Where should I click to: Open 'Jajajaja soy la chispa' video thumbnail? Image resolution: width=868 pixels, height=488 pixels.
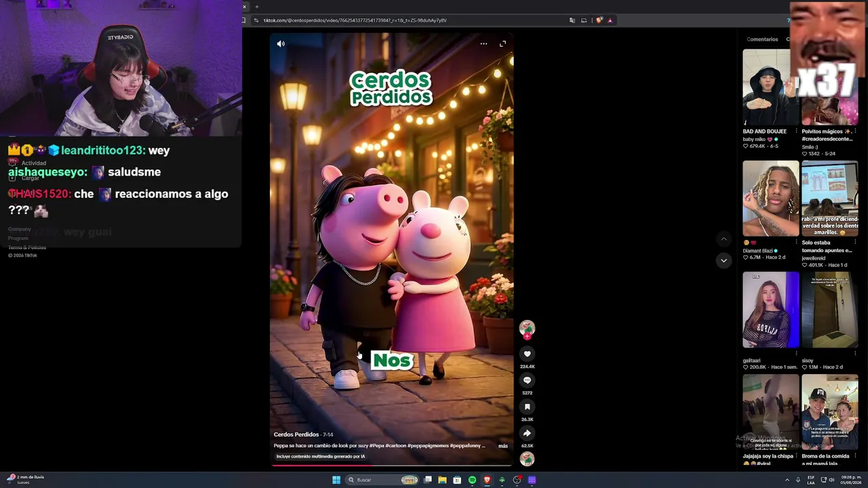[x=770, y=412]
